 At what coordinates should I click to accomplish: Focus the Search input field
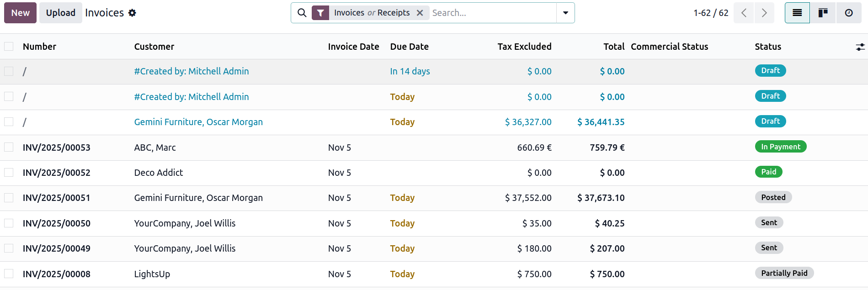tap(491, 13)
